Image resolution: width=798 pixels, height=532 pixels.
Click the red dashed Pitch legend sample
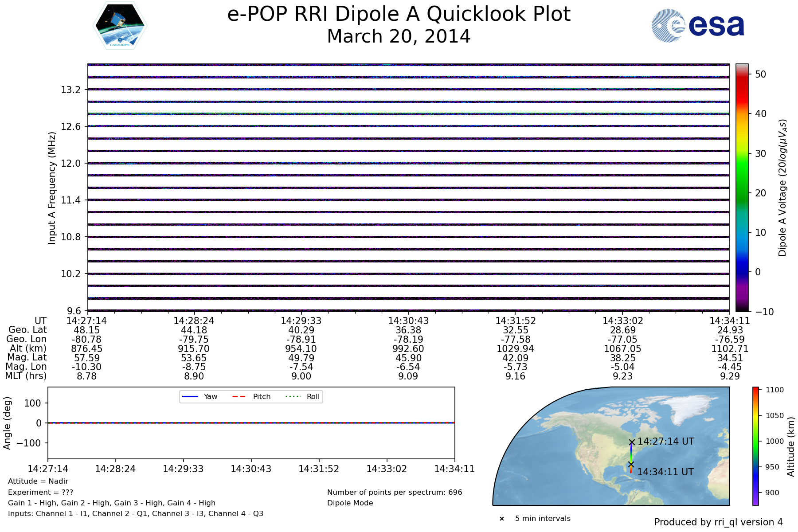click(x=239, y=396)
